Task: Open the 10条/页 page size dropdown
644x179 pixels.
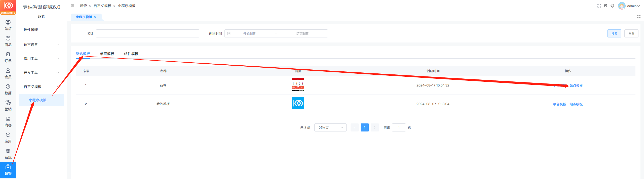Action: [330, 127]
